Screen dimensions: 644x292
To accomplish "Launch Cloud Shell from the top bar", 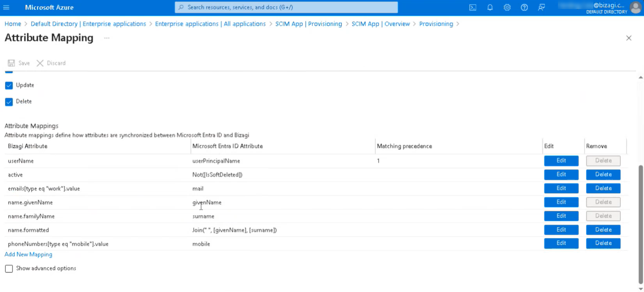I will coord(473,7).
